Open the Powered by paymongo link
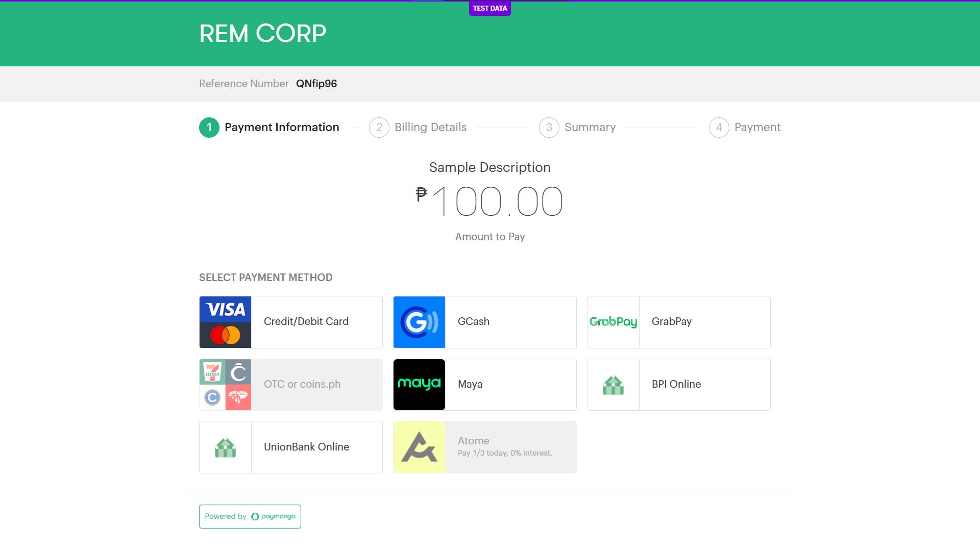Image resolution: width=980 pixels, height=551 pixels. [250, 516]
